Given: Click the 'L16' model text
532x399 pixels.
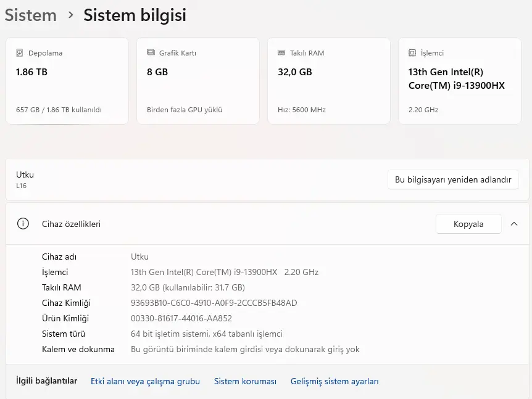Looking at the screenshot, I should (21, 186).
